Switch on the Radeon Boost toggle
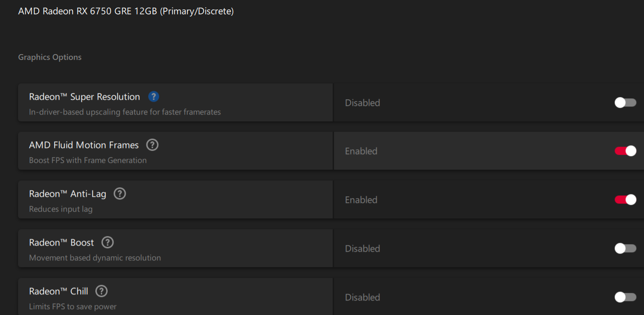Image resolution: width=644 pixels, height=315 pixels. [625, 249]
